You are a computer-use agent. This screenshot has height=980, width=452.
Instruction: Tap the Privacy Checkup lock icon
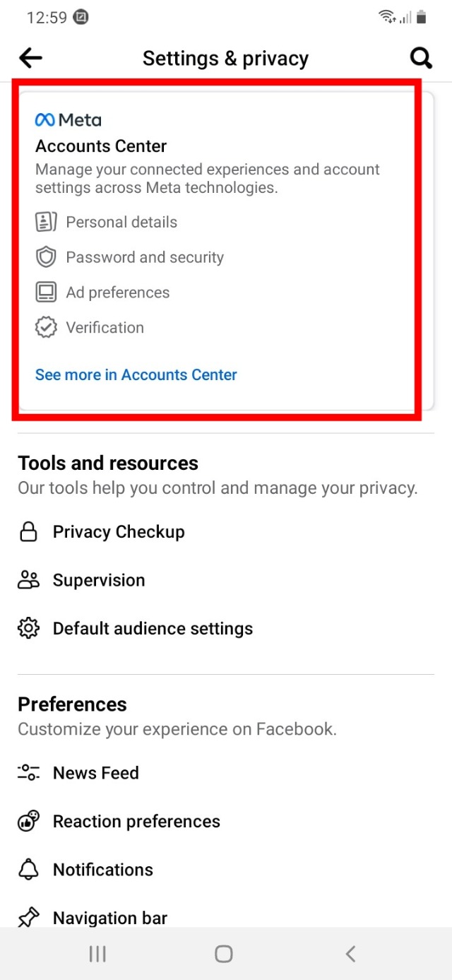[28, 532]
